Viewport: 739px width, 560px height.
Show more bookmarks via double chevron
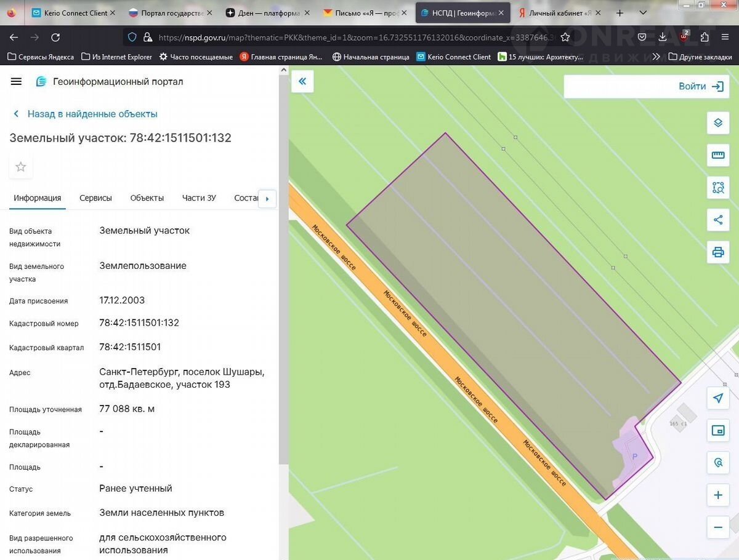[656, 57]
